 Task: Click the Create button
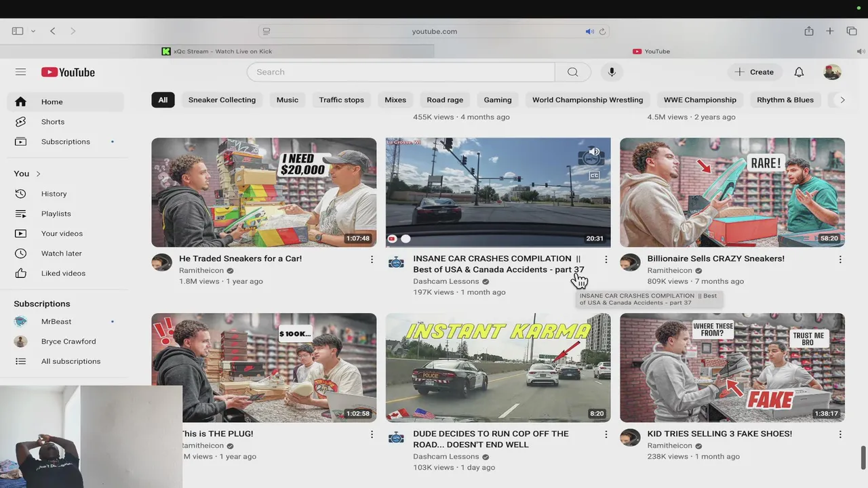click(x=755, y=72)
